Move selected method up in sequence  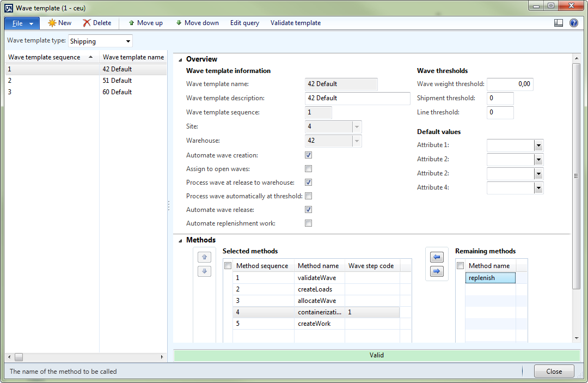[204, 257]
